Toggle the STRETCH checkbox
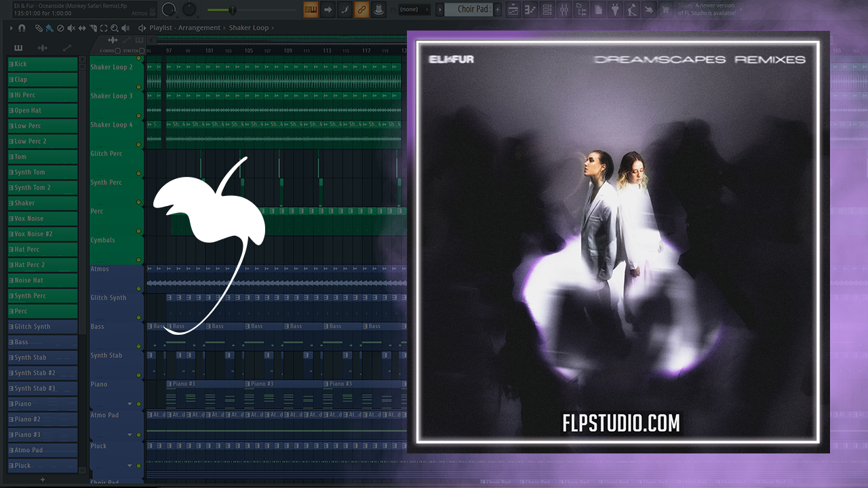This screenshot has height=488, width=868. (142, 51)
